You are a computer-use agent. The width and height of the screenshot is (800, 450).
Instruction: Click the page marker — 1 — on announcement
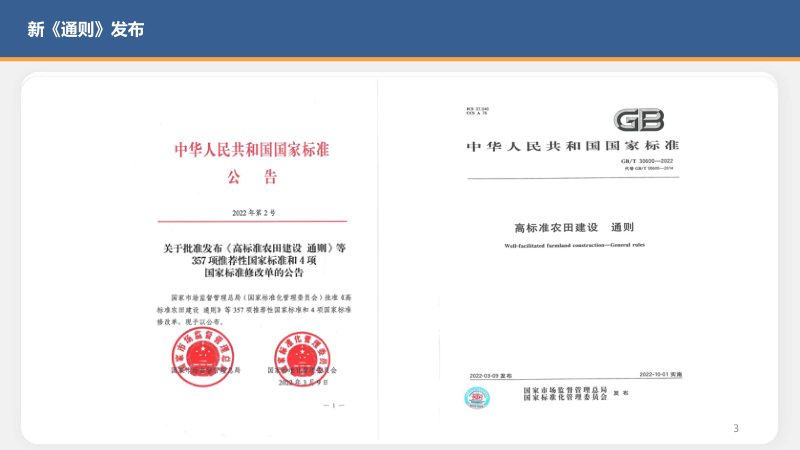pos(334,405)
